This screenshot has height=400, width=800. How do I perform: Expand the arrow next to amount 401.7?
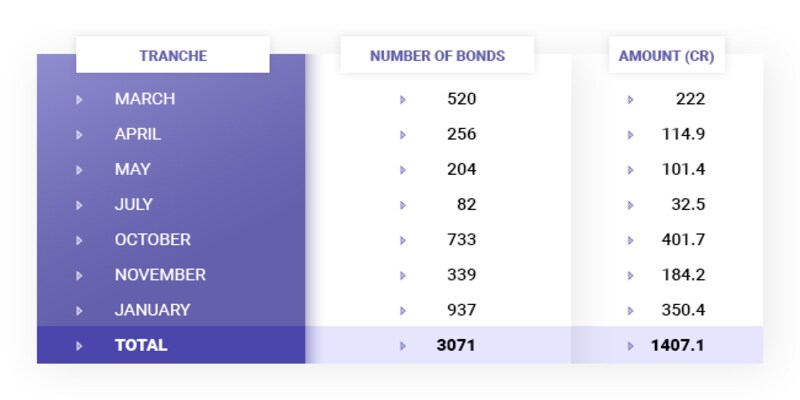point(630,240)
